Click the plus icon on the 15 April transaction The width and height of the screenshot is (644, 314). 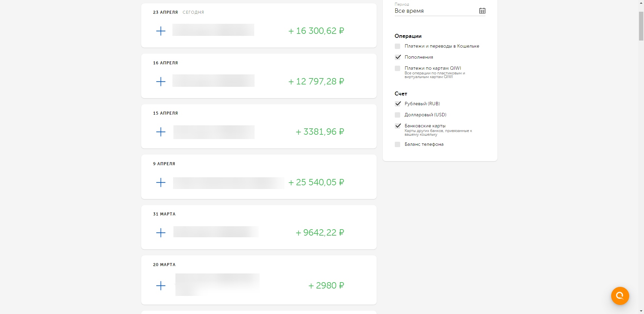(x=161, y=132)
